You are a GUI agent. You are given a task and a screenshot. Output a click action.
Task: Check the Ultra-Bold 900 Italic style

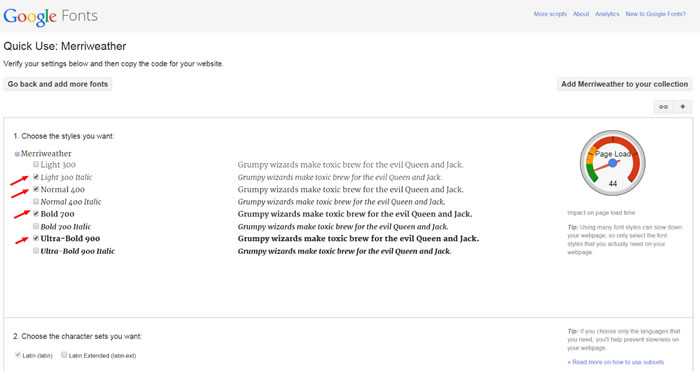pos(36,250)
